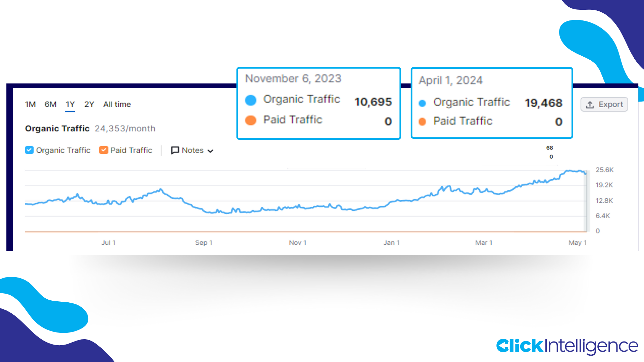Screen dimensions: 644x362
Task: Click the blue Organic Traffic legend dot in April tooltip
Action: click(x=422, y=103)
